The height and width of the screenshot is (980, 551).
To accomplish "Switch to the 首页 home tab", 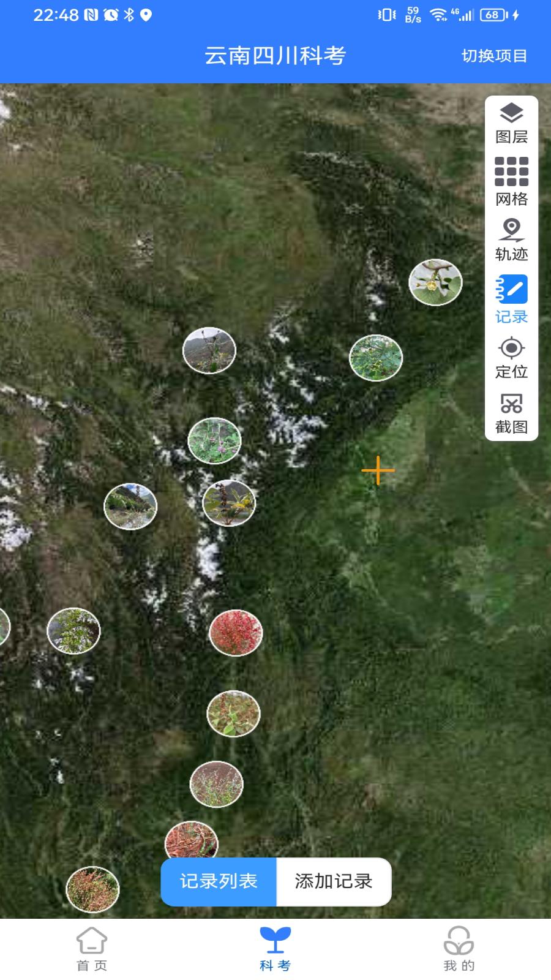I will (x=92, y=949).
